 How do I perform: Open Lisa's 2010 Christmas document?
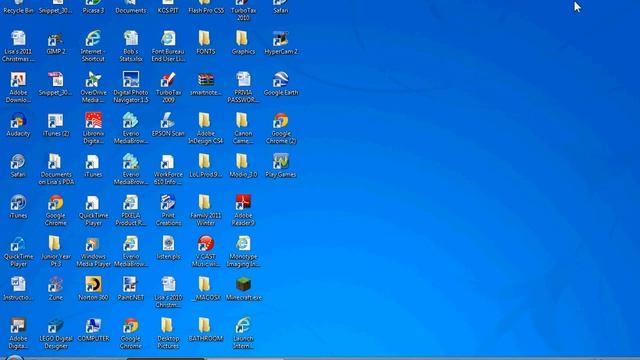click(x=168, y=292)
